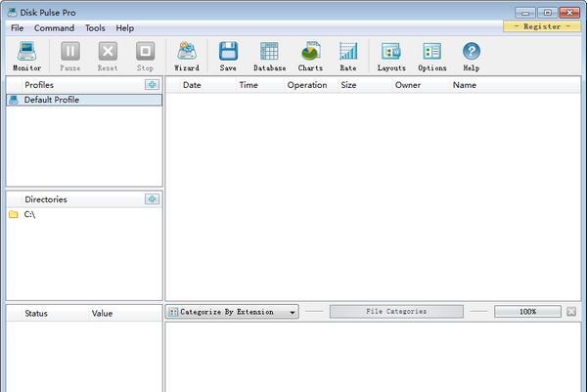This screenshot has width=587, height=392.
Task: Open the Command menu
Action: point(54,28)
